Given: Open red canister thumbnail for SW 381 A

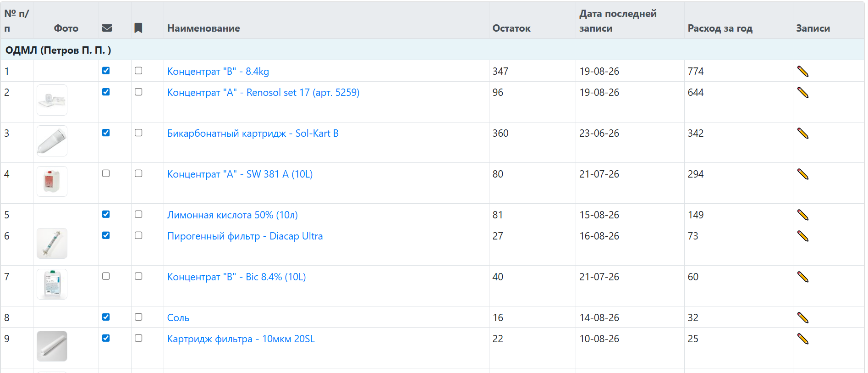Looking at the screenshot, I should (x=52, y=182).
